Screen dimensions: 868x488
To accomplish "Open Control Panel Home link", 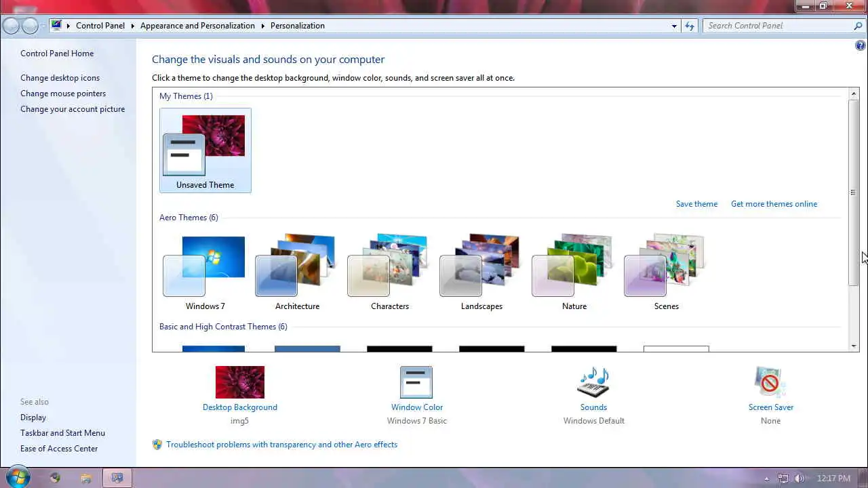I will (x=57, y=54).
